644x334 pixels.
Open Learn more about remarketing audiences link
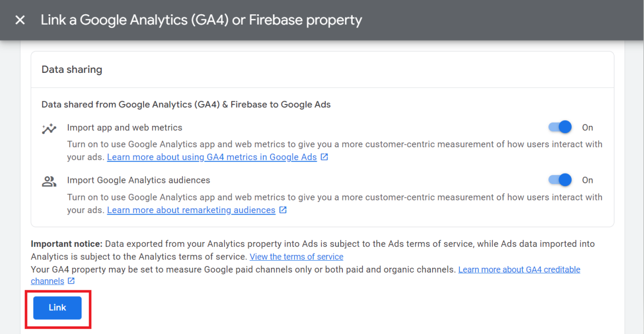pyautogui.click(x=191, y=210)
